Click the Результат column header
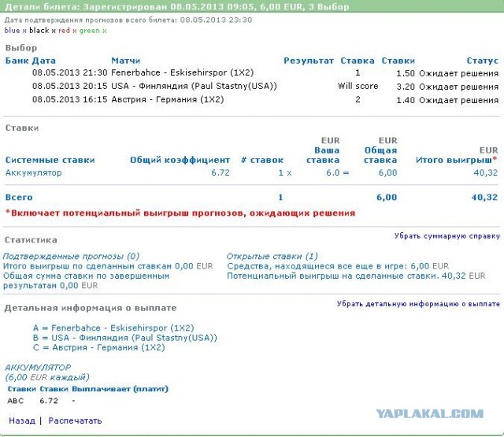504x437 pixels. pos(309,61)
